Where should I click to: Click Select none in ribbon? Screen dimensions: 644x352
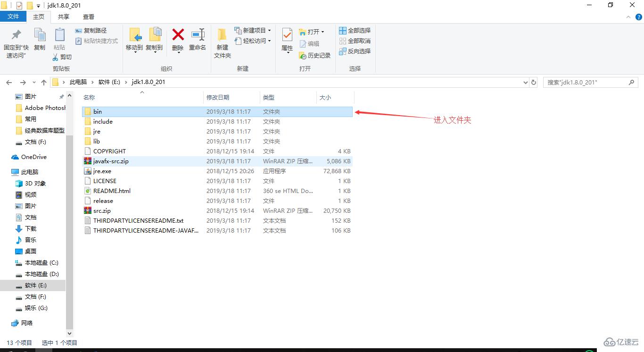point(355,41)
